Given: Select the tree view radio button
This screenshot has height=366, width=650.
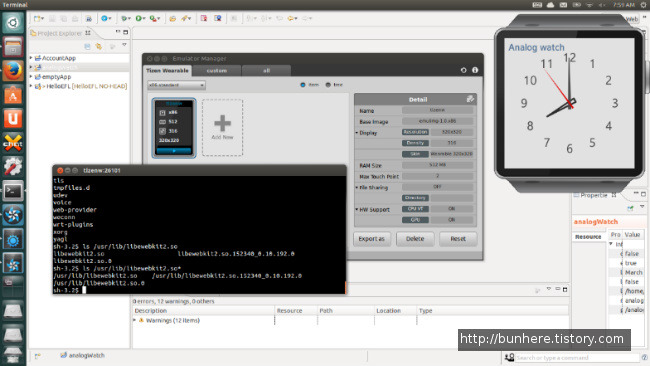Looking at the screenshot, I should click(328, 85).
